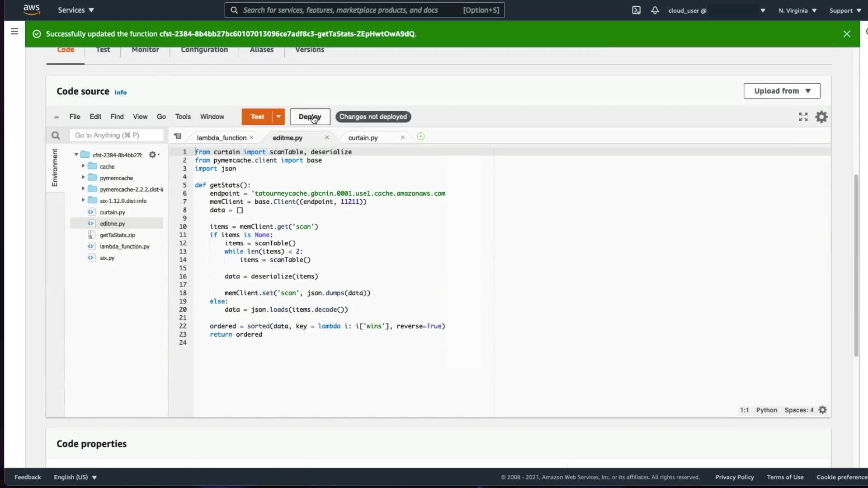
Task: Click the Deploy button
Action: (310, 117)
